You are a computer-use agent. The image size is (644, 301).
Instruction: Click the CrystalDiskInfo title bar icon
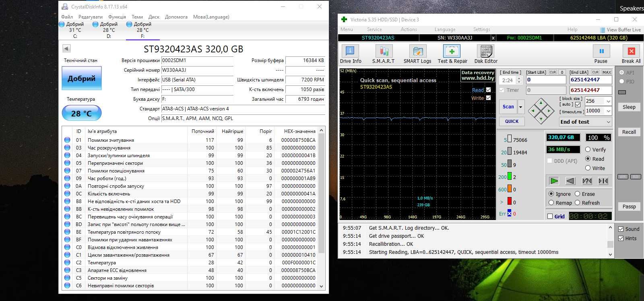pyautogui.click(x=65, y=6)
